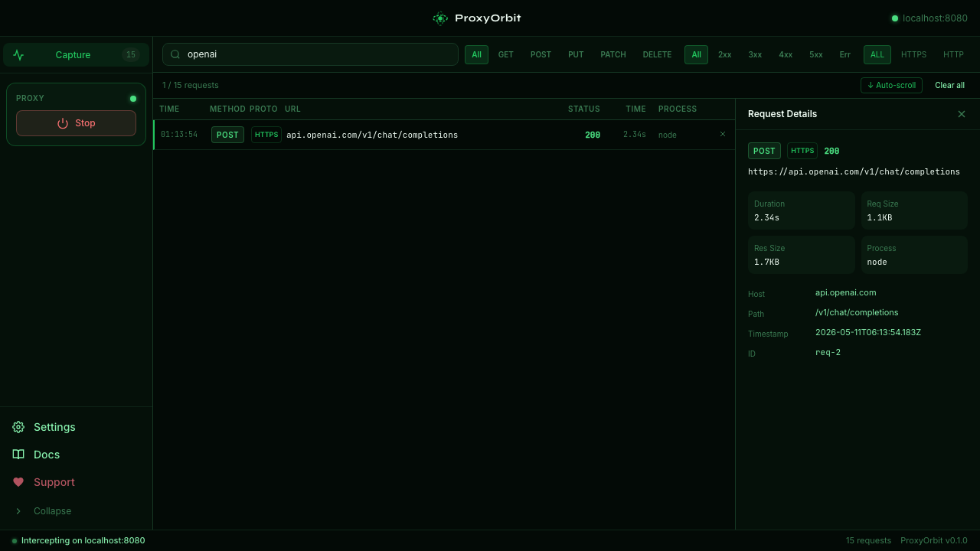Click the Collapse chevron icon

tap(18, 511)
